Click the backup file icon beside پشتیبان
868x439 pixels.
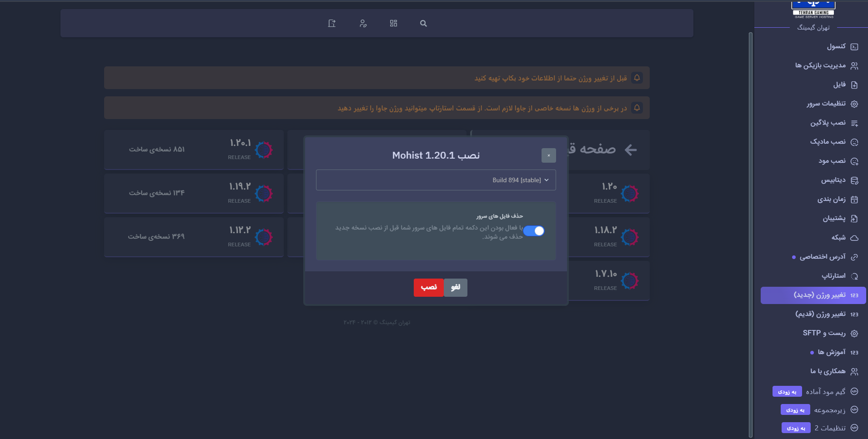click(x=854, y=219)
